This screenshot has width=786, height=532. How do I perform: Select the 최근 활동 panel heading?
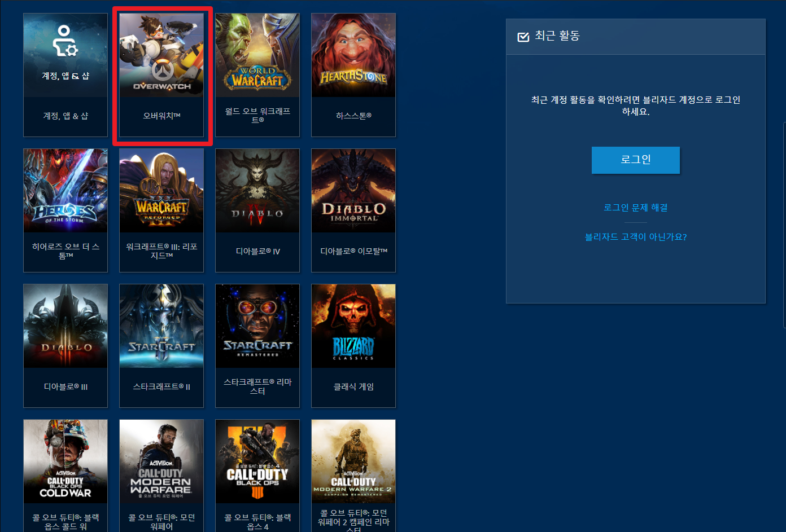557,36
